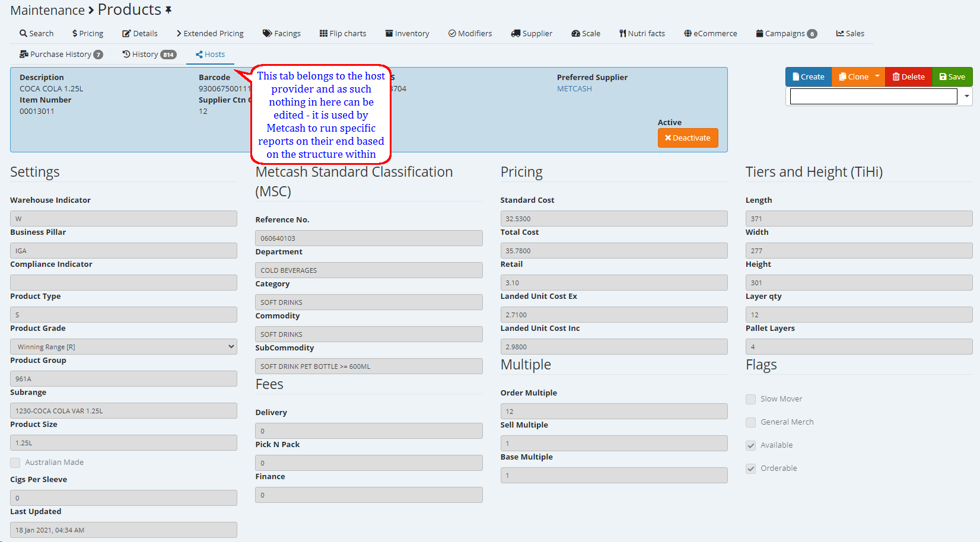Open the Flip charts tab
Viewport: 980px width, 542px height.
pyautogui.click(x=343, y=34)
